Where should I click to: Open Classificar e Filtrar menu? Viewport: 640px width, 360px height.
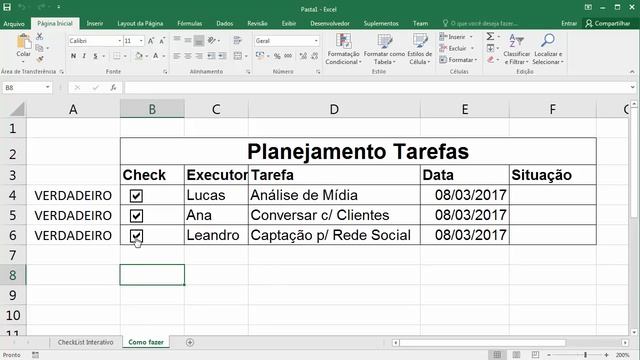[516, 49]
